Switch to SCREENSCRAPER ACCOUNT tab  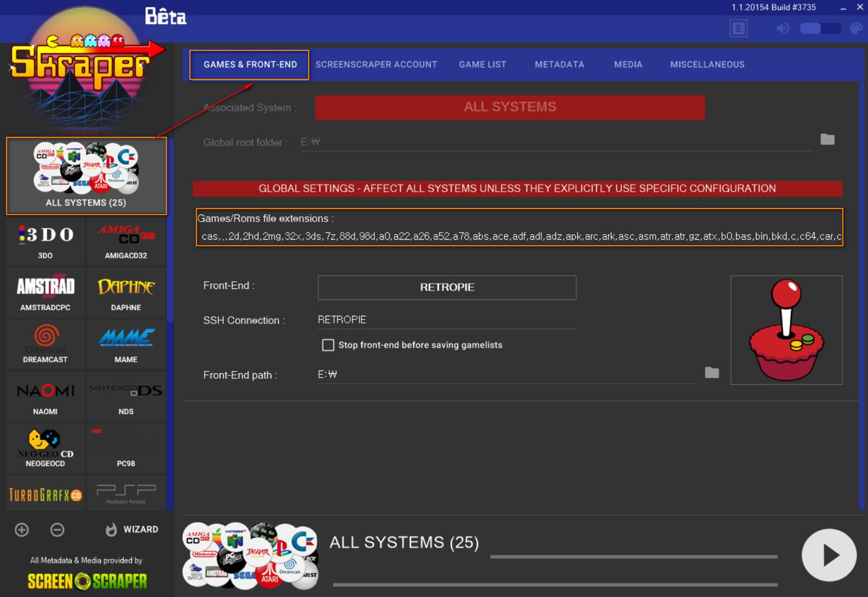tap(377, 65)
